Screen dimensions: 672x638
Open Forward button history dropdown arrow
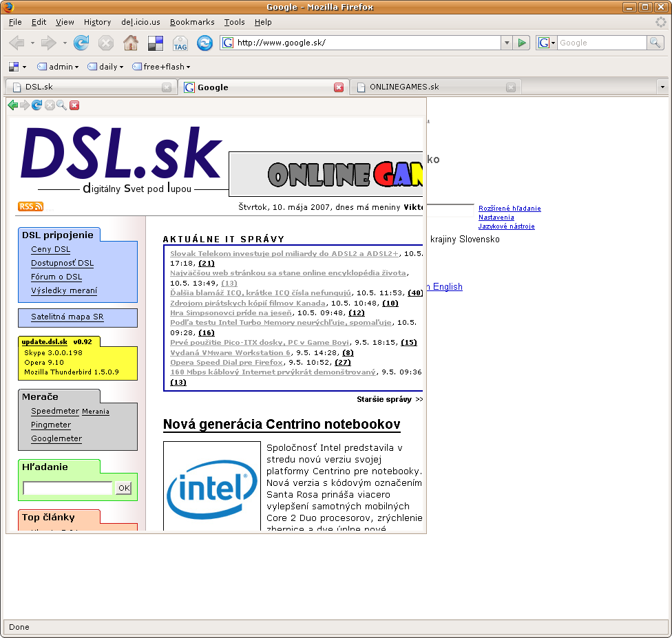coord(65,43)
